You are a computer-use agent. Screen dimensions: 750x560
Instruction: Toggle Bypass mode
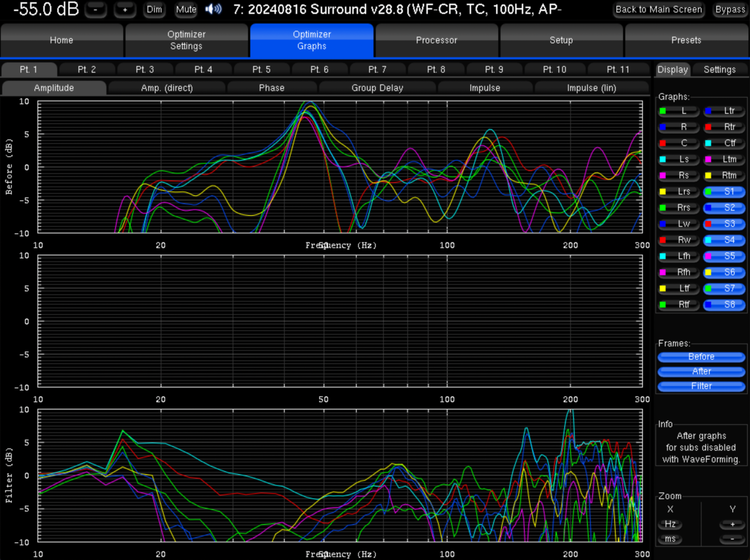click(x=730, y=9)
